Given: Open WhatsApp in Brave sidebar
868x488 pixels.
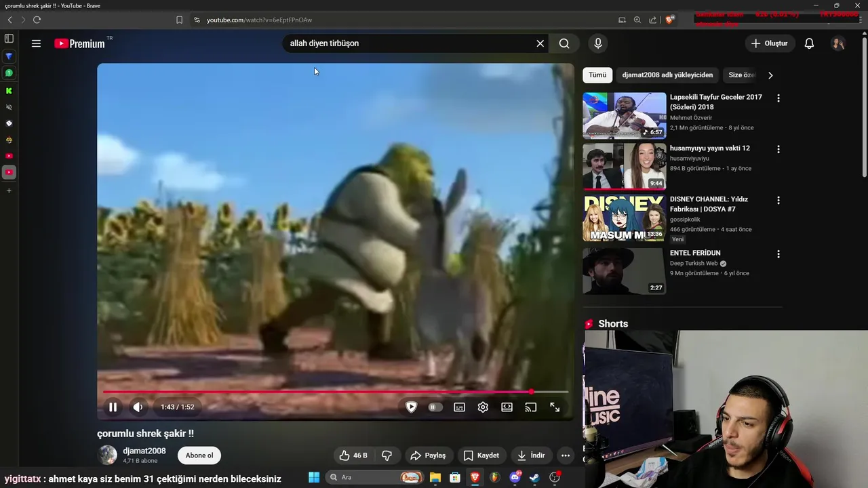Looking at the screenshot, I should [x=9, y=73].
